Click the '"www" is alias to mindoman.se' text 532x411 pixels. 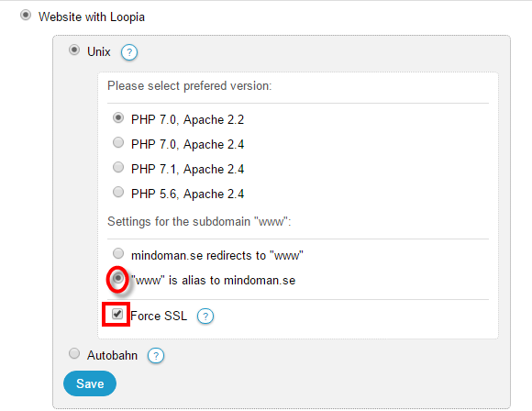[x=214, y=281]
